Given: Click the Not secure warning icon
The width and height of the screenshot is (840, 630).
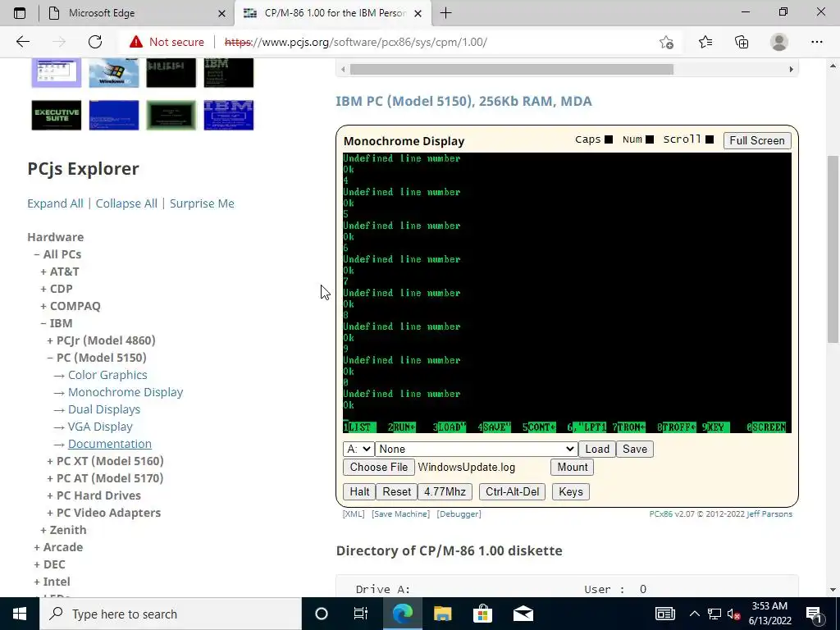Looking at the screenshot, I should (x=136, y=42).
